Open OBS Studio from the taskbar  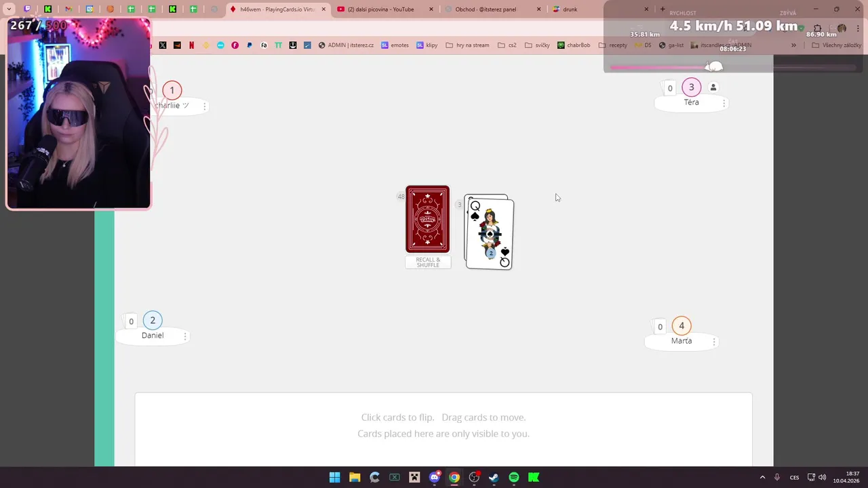(x=474, y=477)
